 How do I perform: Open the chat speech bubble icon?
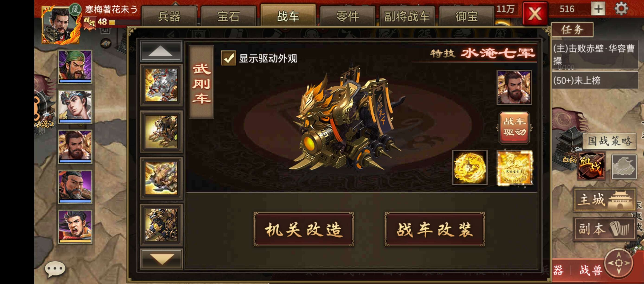(55, 269)
